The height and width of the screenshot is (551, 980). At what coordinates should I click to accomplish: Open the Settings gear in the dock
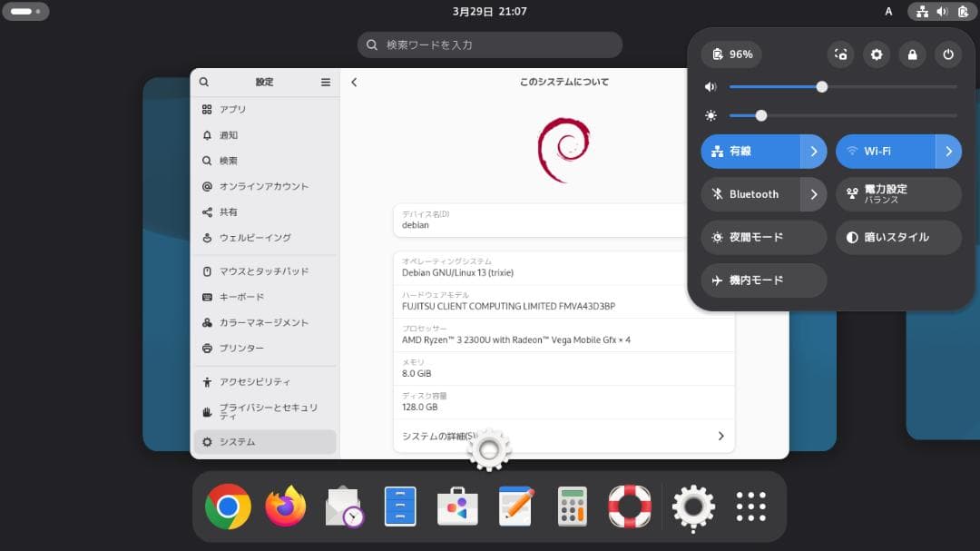click(693, 507)
